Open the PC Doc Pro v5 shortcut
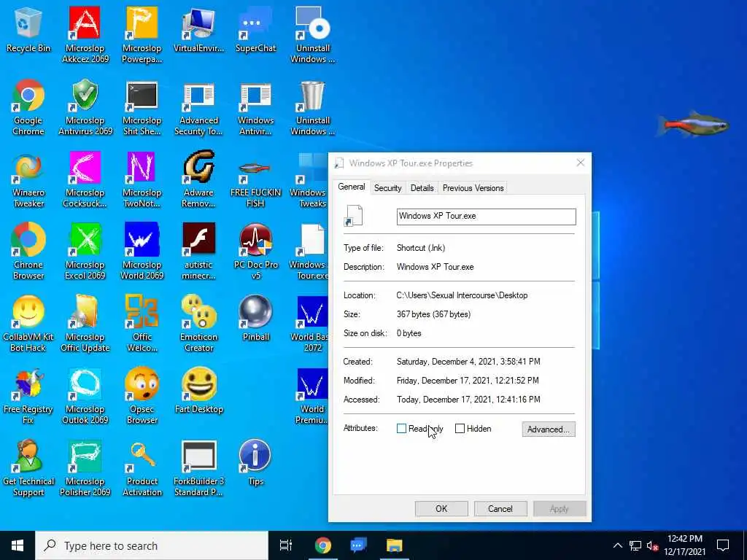 click(256, 252)
